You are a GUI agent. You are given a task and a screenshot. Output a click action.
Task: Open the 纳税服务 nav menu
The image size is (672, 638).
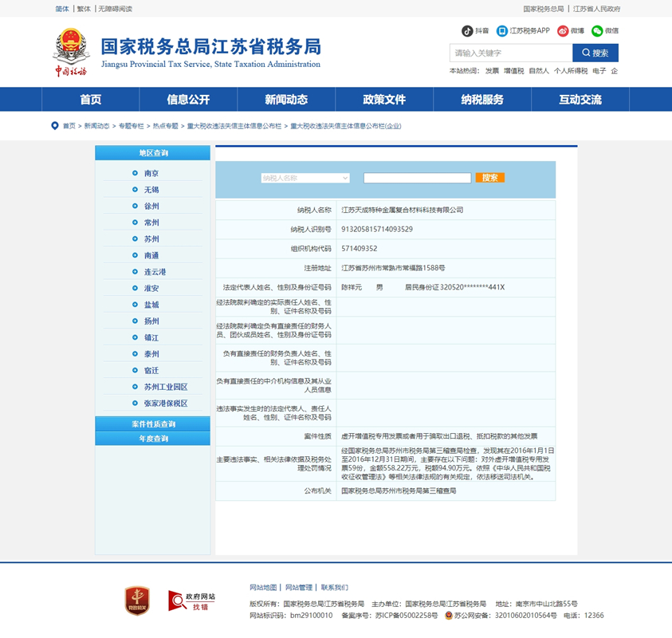click(x=482, y=100)
